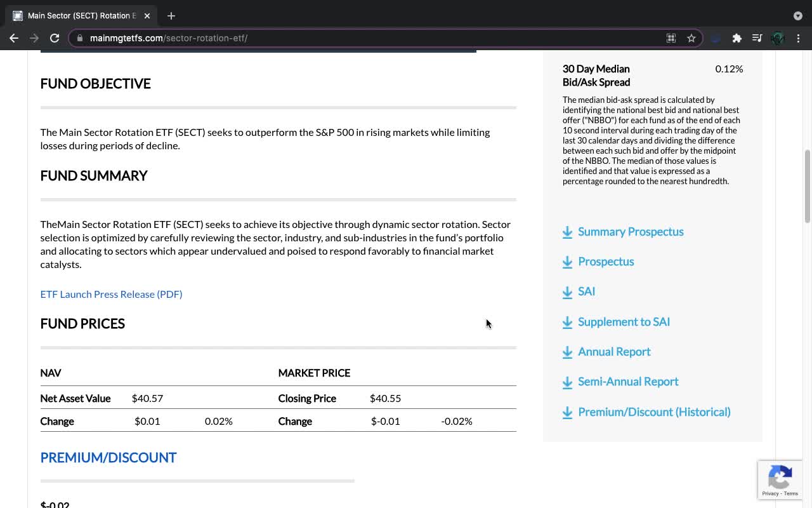Click the download icon beside SAI
The width and height of the screenshot is (812, 508).
(567, 292)
